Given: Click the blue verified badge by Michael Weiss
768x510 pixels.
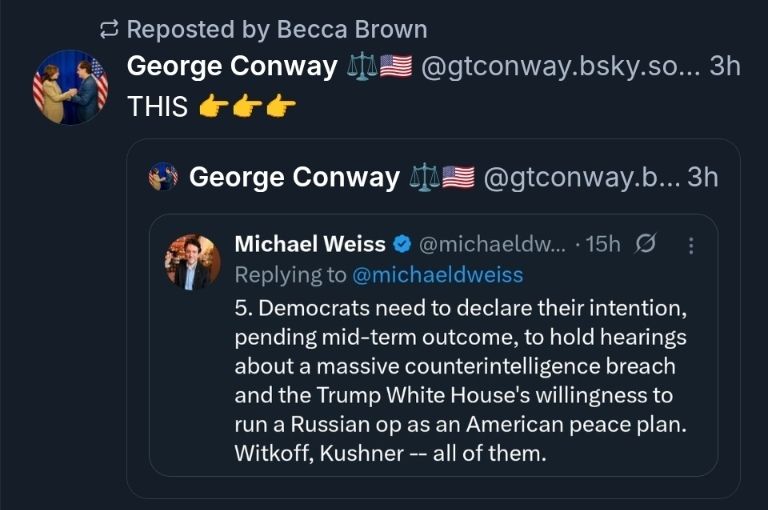Looking at the screenshot, I should pos(402,244).
